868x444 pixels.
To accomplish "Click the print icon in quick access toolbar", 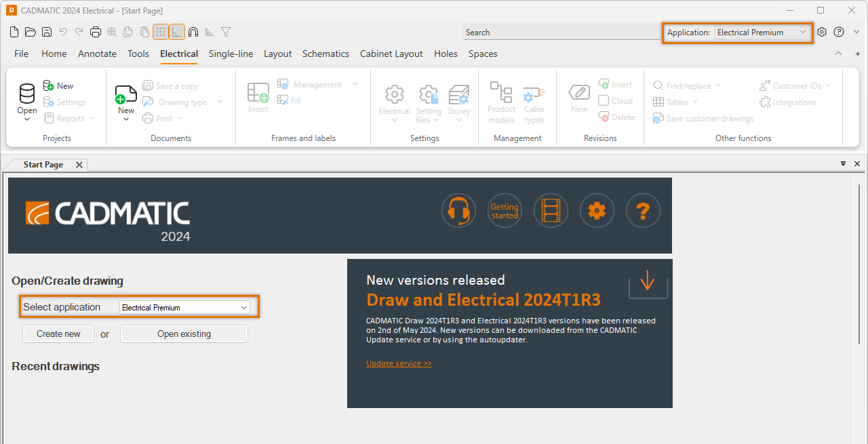I will (x=95, y=32).
